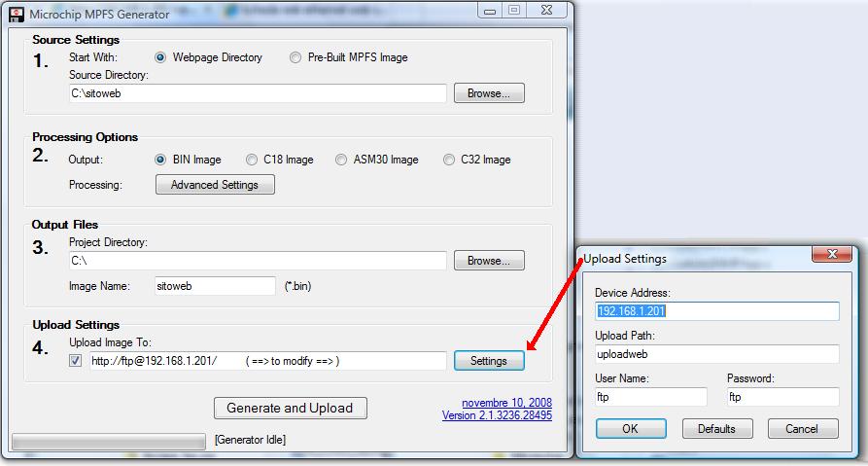Click the MPFS Generator title bar app icon
This screenshot has height=466, width=868.
17,15
